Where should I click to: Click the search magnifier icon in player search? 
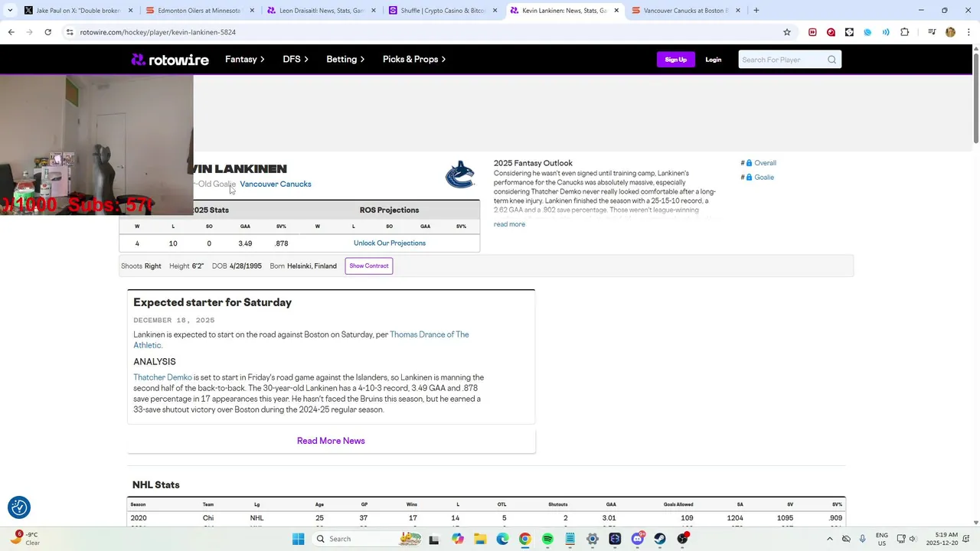pos(831,60)
